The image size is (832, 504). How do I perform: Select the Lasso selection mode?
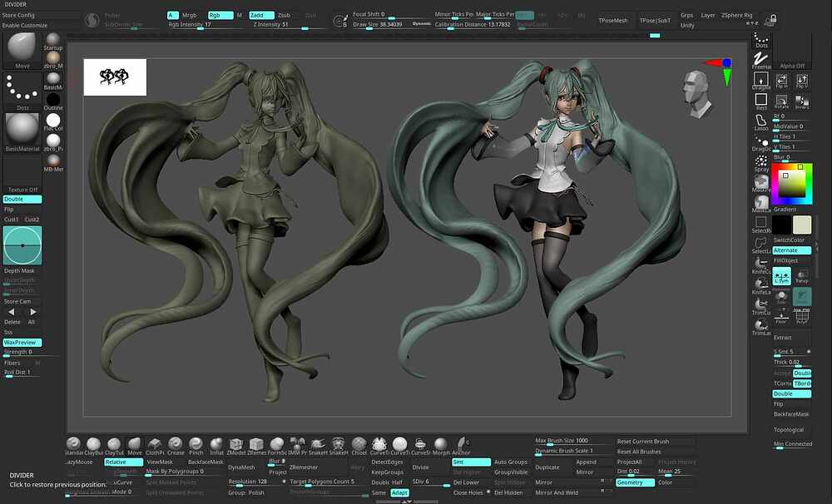click(761, 122)
